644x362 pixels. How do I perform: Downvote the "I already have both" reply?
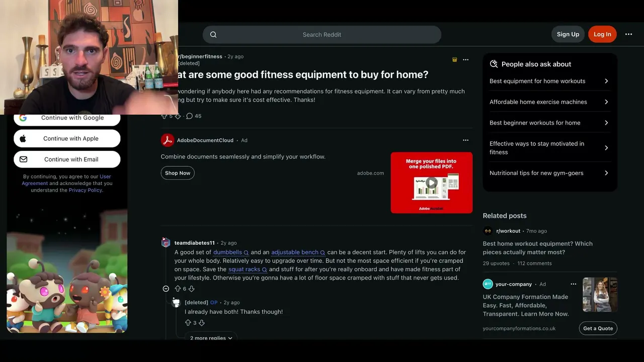coord(202,323)
